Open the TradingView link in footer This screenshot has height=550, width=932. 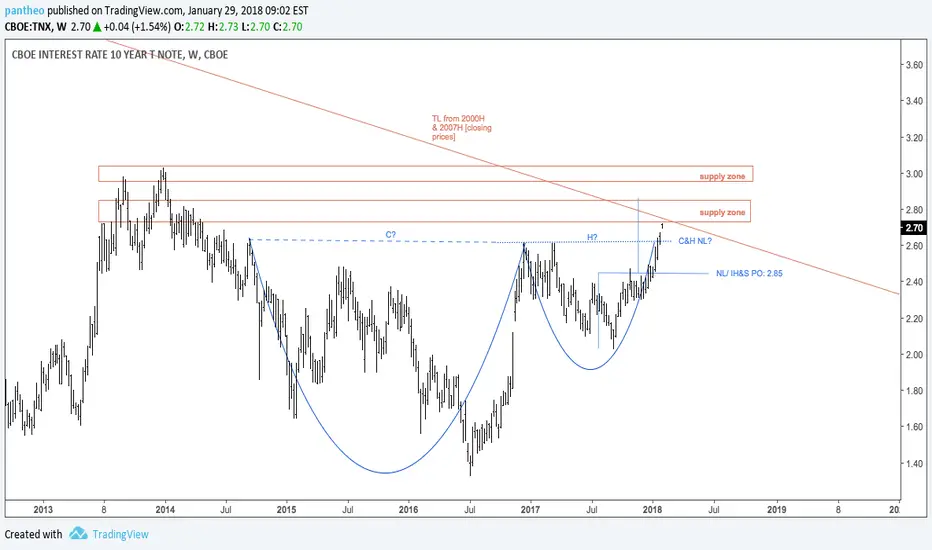pyautogui.click(x=120, y=534)
